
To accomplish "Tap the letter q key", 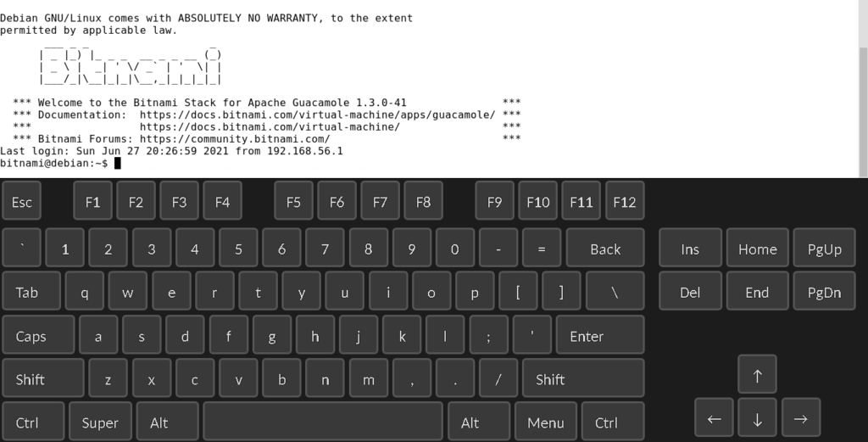I will [x=84, y=291].
